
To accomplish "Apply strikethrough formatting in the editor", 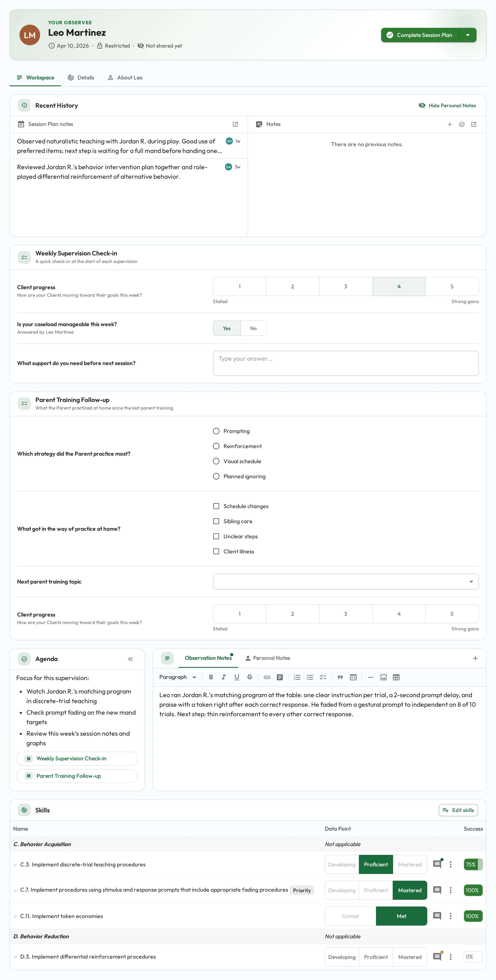I will (x=250, y=677).
